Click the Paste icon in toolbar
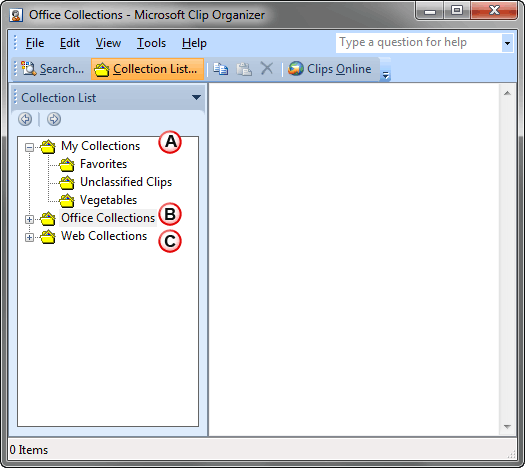525x468 pixels. 244,69
